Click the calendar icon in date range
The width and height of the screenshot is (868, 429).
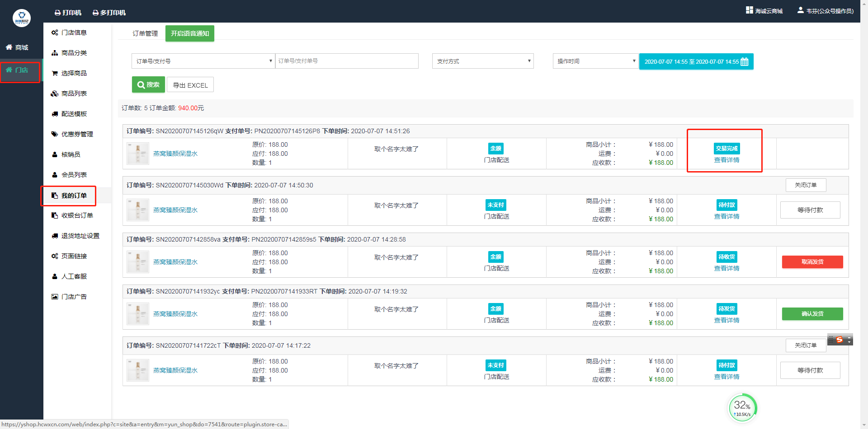coord(745,62)
